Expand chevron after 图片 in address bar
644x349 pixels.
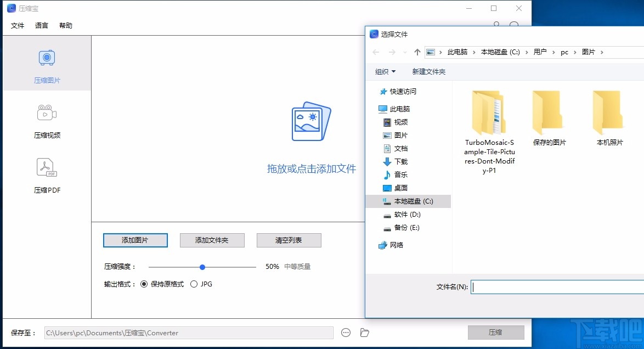pos(602,52)
